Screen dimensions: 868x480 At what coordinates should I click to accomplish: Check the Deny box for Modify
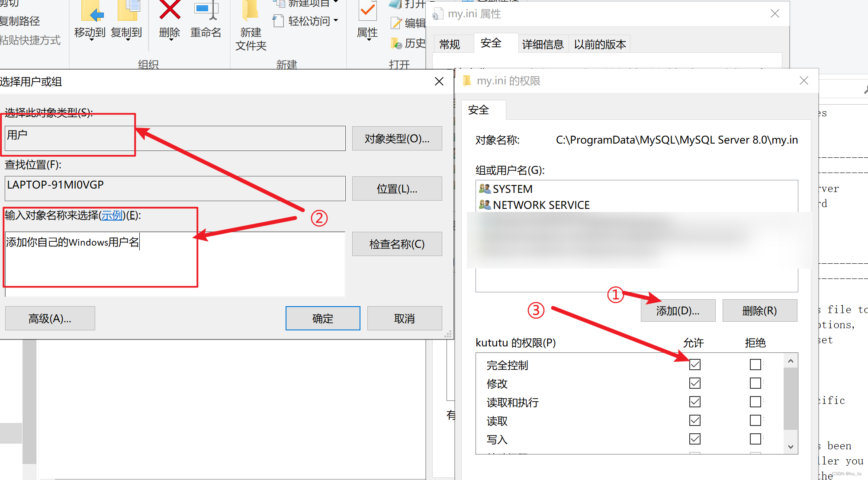tap(755, 383)
